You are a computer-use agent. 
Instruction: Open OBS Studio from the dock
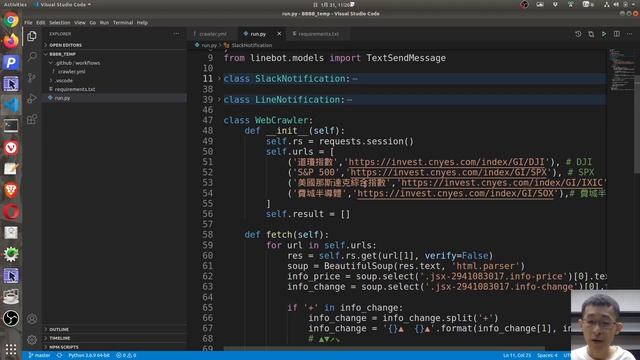click(x=11, y=318)
